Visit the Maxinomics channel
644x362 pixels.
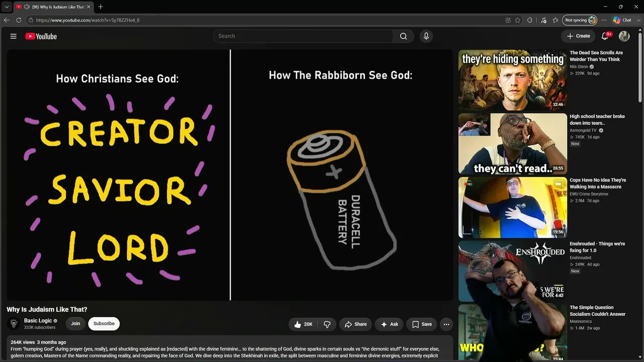point(581,321)
